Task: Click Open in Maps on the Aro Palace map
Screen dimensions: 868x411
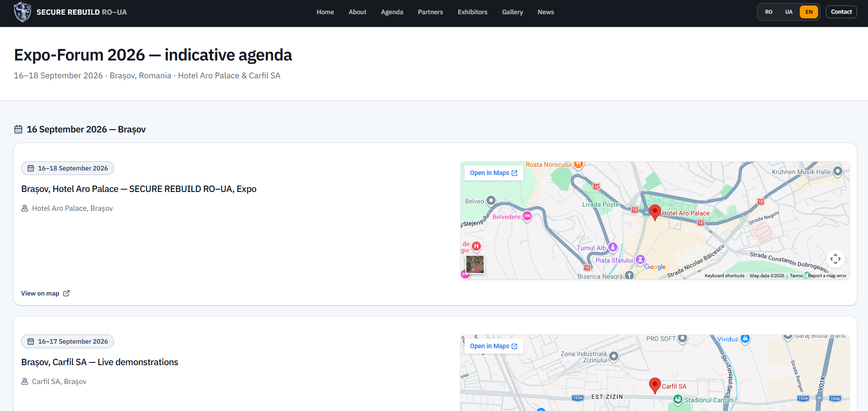Action: (494, 173)
